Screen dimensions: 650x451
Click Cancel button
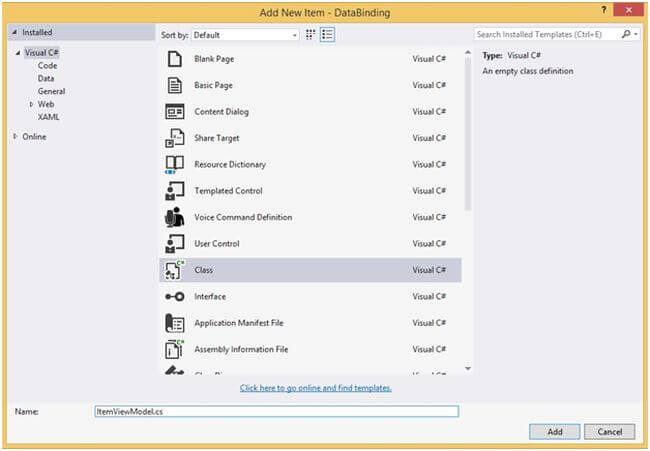pos(609,432)
